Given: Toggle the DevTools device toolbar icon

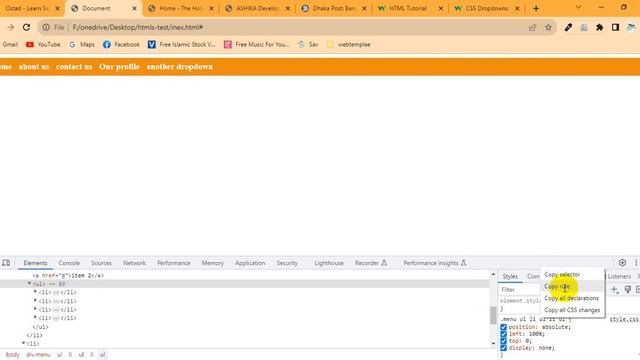Looking at the screenshot, I should pos(6,263).
